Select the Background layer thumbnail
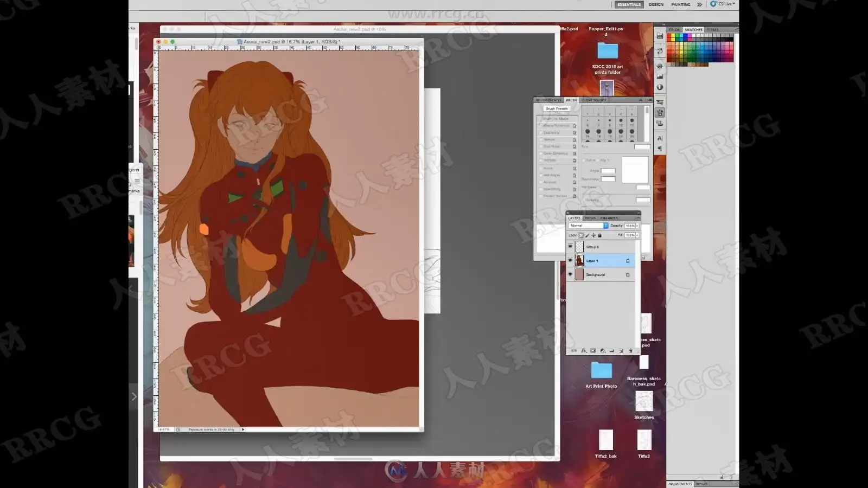This screenshot has height=488, width=868. point(579,275)
